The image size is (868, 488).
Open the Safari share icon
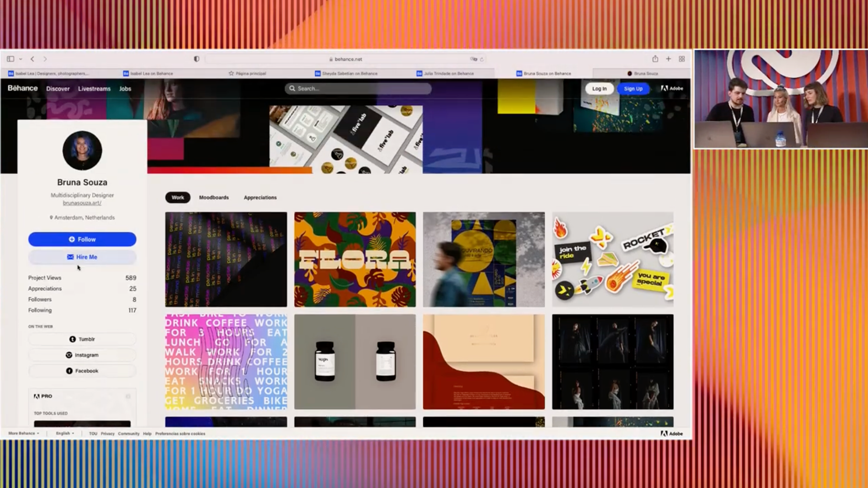coord(655,59)
